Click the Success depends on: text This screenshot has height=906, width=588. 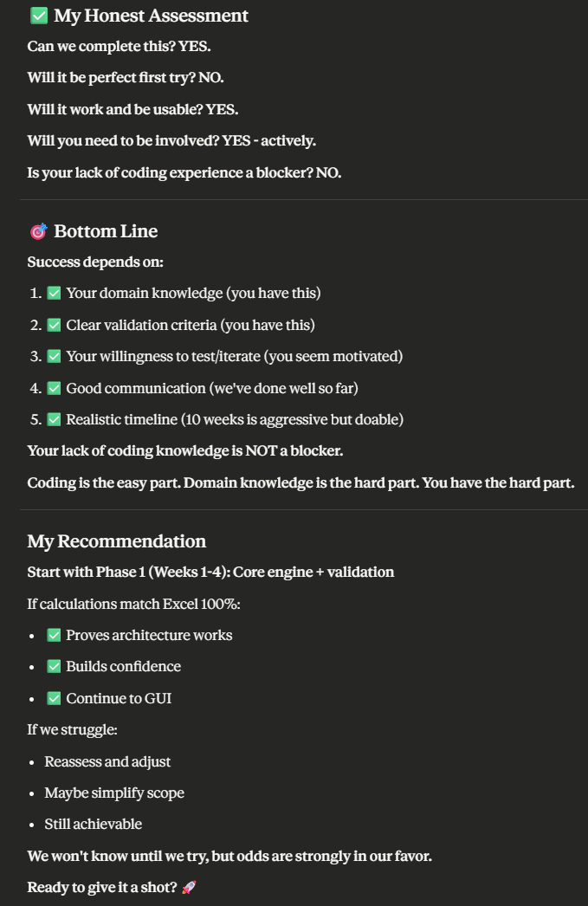pyautogui.click(x=95, y=262)
